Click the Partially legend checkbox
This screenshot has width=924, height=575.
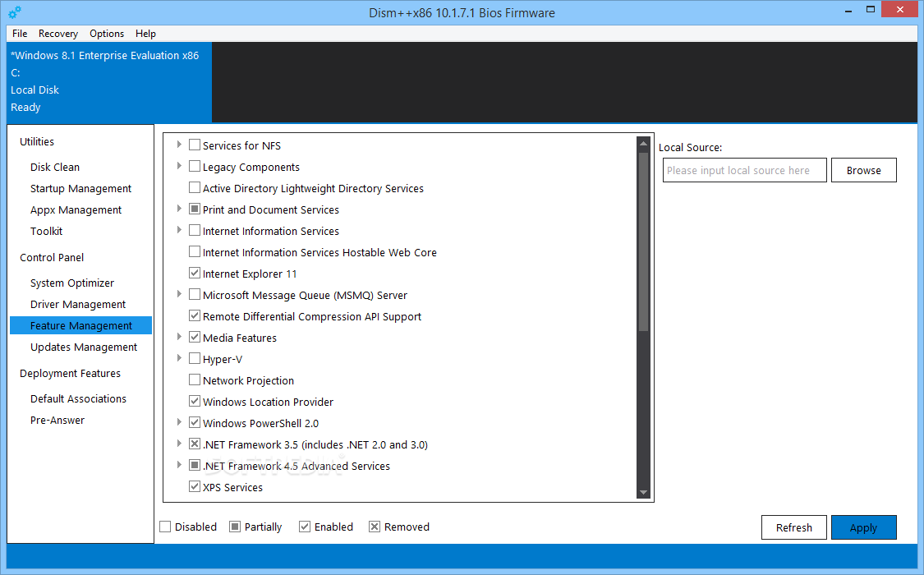tap(235, 527)
